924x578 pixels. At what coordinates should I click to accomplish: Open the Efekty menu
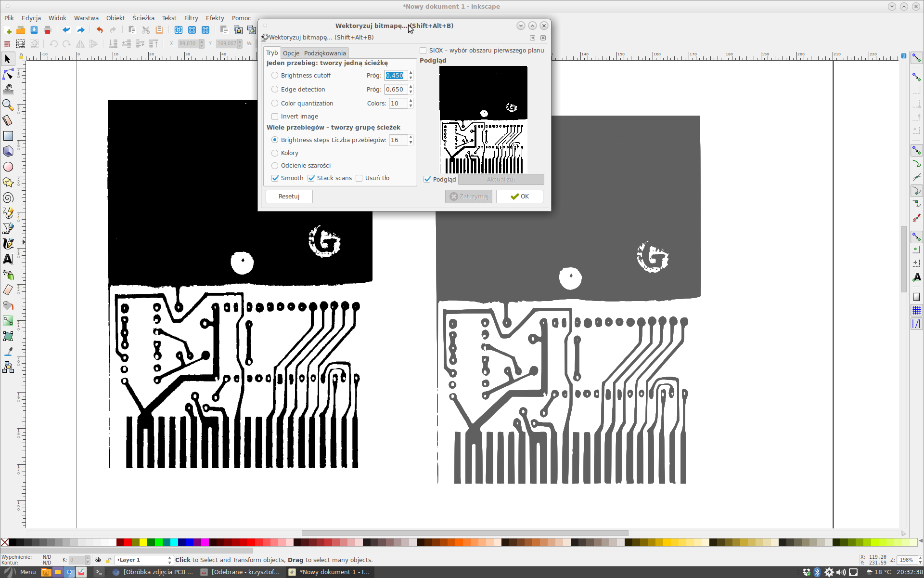pyautogui.click(x=215, y=18)
